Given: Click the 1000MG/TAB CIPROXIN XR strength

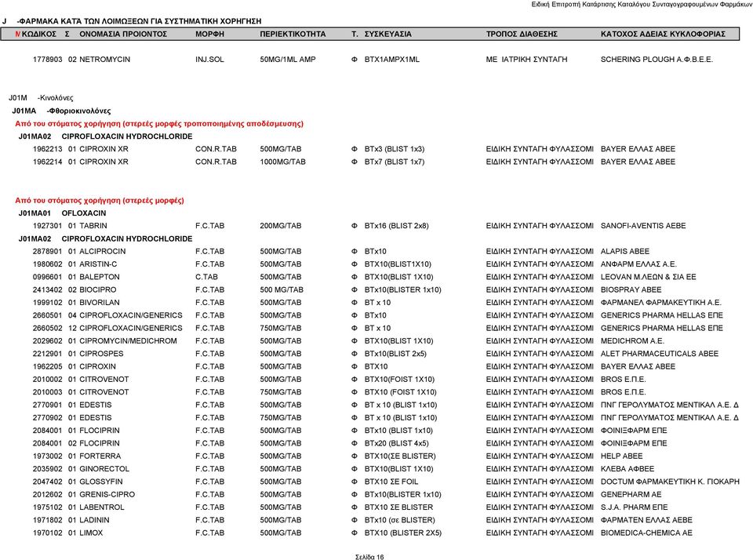Looking at the screenshot, I should [x=283, y=162].
